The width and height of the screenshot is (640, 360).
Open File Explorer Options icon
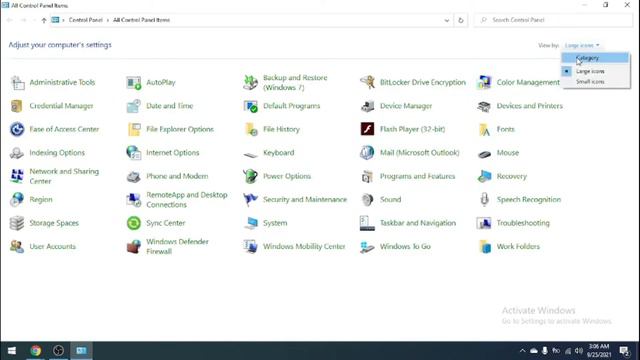(x=134, y=129)
